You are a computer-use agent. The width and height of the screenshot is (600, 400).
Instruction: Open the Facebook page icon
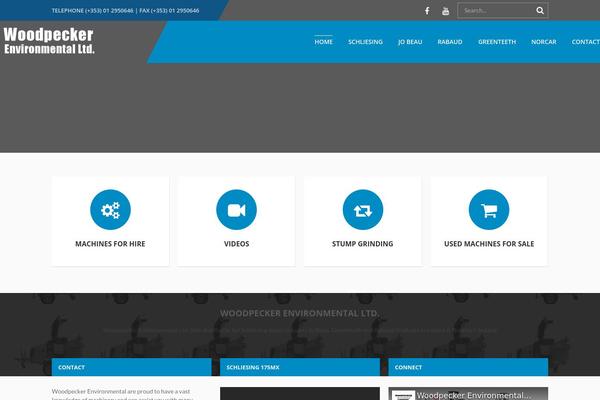(427, 11)
